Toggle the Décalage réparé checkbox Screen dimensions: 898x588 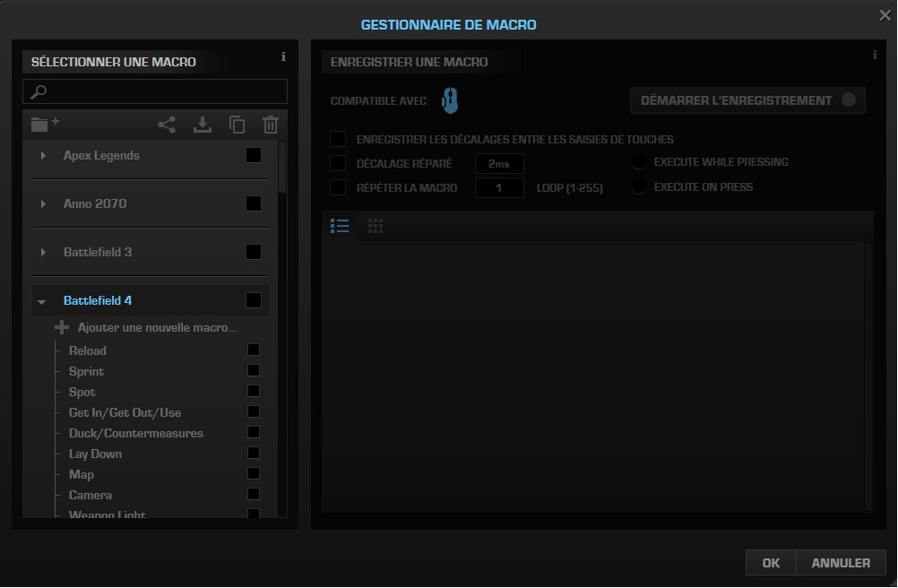click(338, 163)
